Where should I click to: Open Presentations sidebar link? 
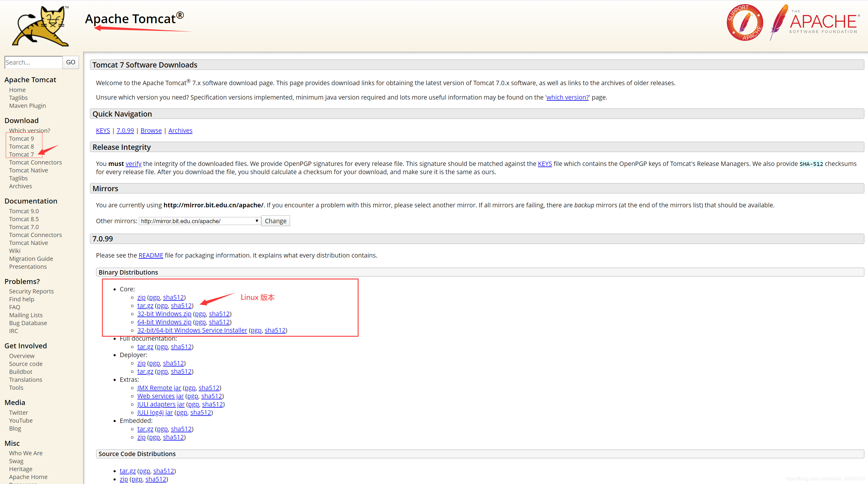[28, 267]
